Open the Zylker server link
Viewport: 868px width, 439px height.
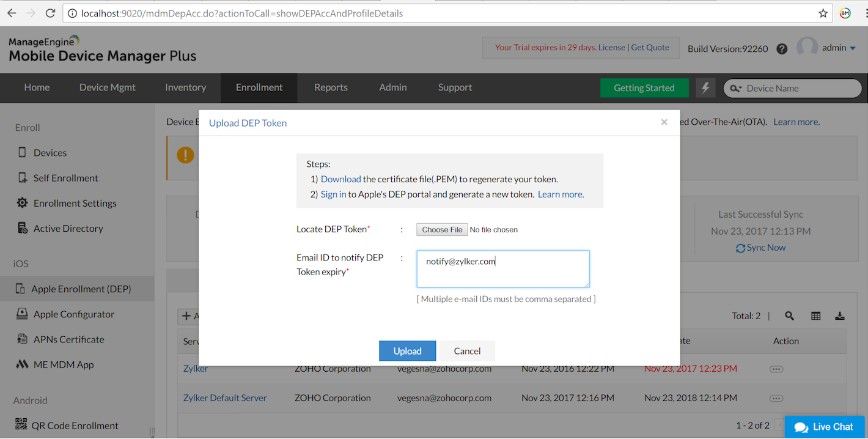tap(196, 369)
